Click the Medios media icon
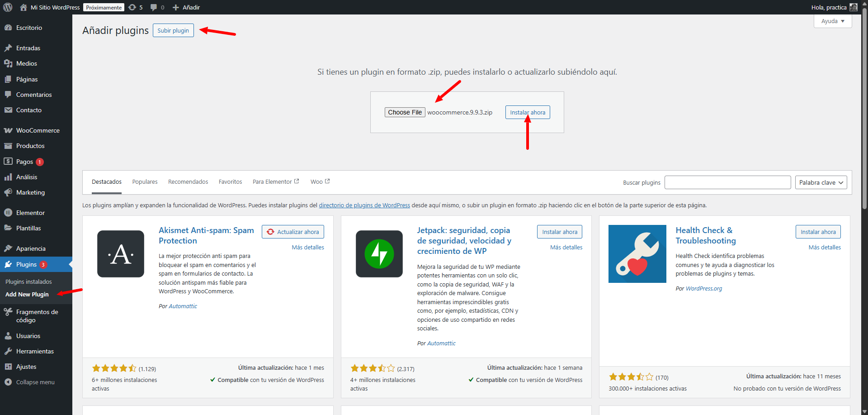Viewport: 868px width, 415px height. click(8, 63)
